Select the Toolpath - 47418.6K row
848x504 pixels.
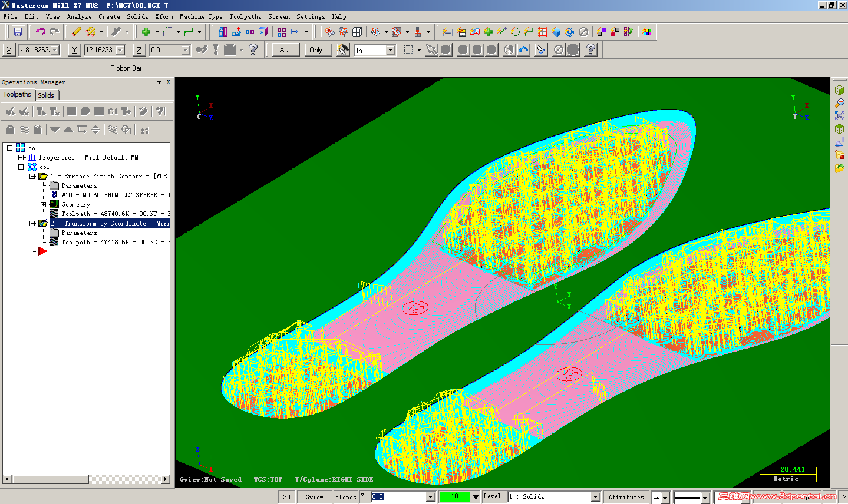point(109,242)
